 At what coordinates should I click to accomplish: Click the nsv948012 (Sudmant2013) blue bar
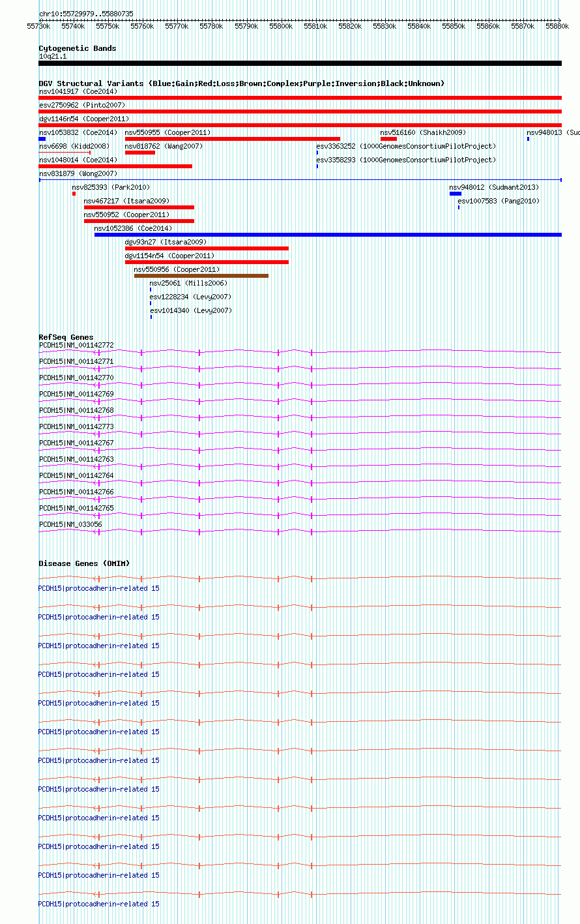[456, 194]
